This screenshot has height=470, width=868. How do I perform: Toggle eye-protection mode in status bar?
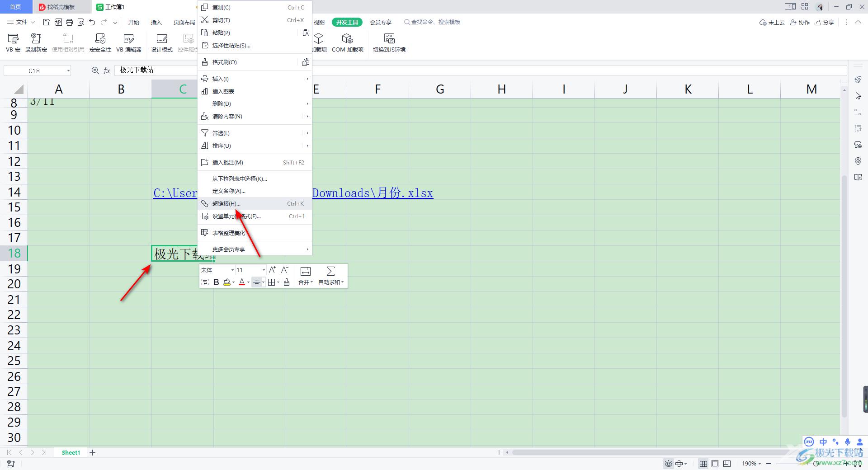(x=668, y=463)
